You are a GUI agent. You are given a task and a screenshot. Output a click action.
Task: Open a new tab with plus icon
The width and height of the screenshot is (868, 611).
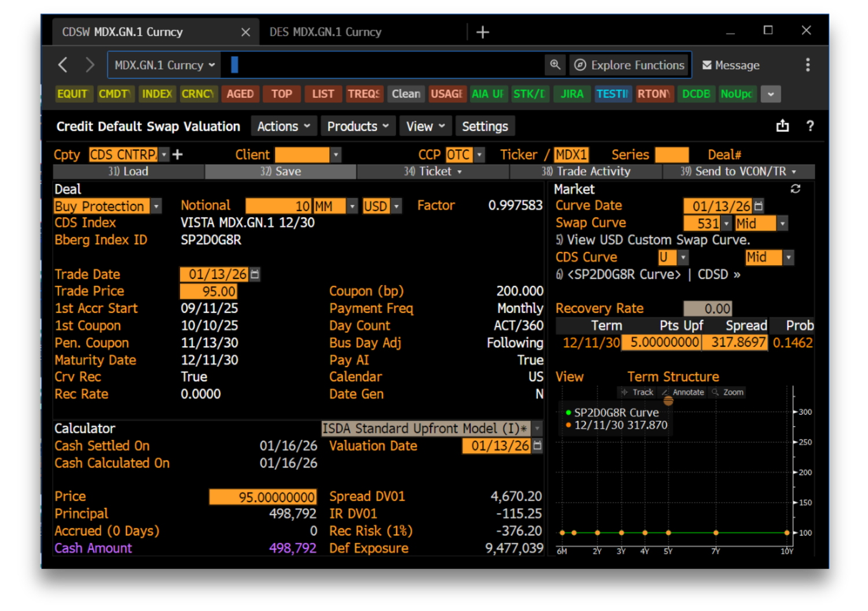[x=483, y=32]
